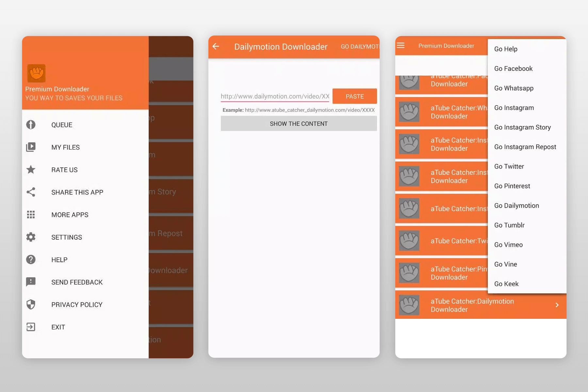Tap the Share This App icon
Viewport: 588px width, 392px height.
31,192
